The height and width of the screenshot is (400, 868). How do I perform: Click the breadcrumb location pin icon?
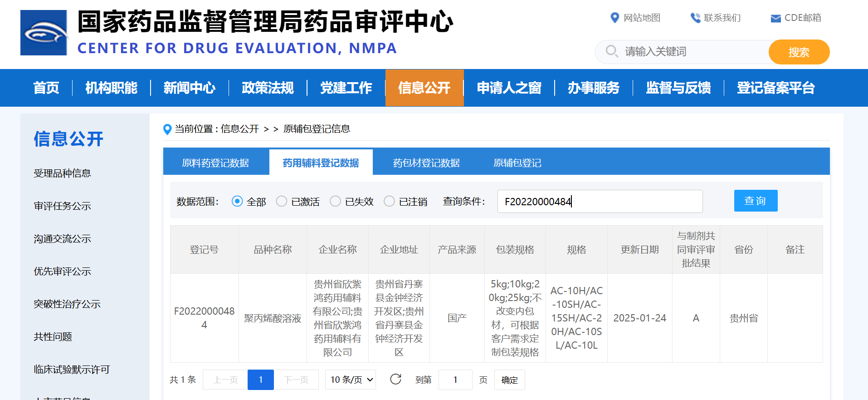(167, 129)
